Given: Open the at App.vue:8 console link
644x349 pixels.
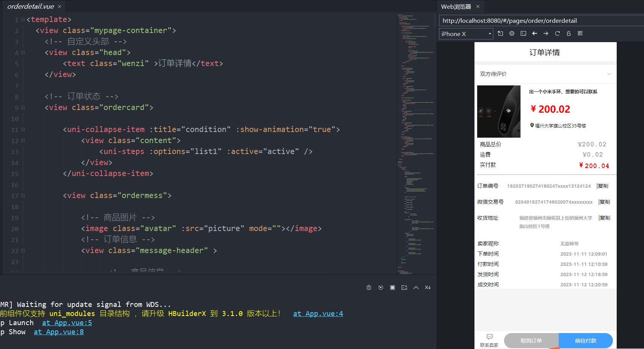Looking at the screenshot, I should pos(59,332).
